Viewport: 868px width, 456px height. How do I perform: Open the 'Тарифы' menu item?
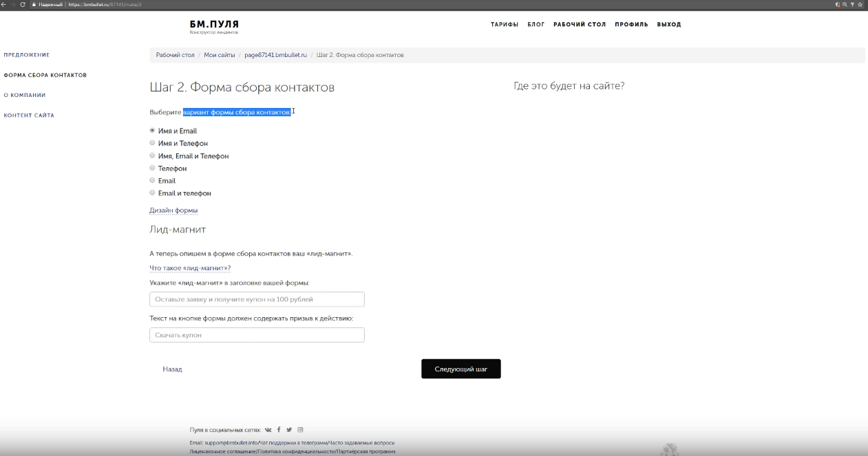(504, 25)
